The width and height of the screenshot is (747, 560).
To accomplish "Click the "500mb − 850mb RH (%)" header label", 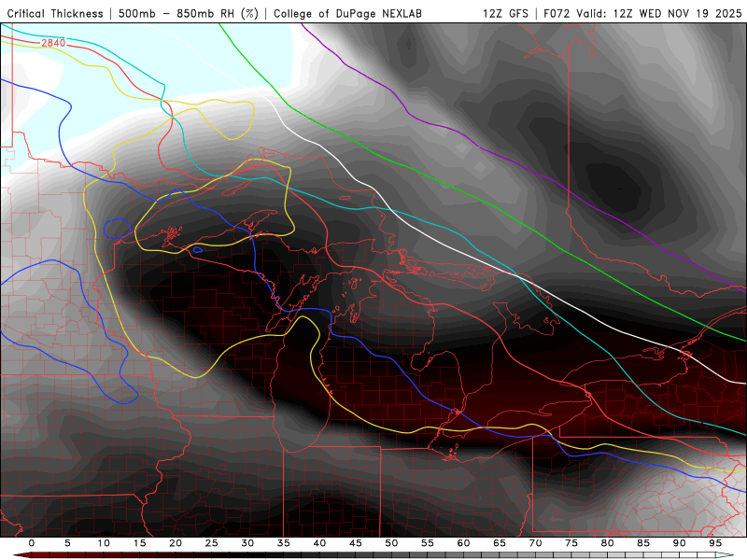I will (x=189, y=14).
